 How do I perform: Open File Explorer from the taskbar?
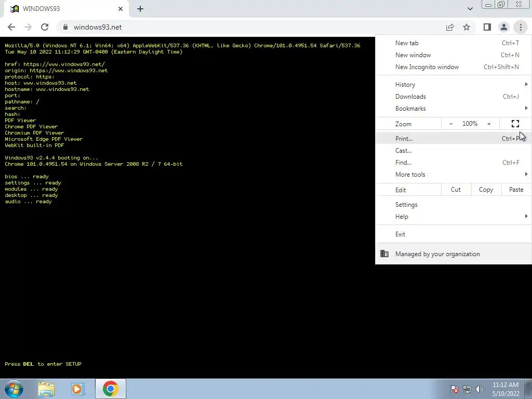point(46,389)
